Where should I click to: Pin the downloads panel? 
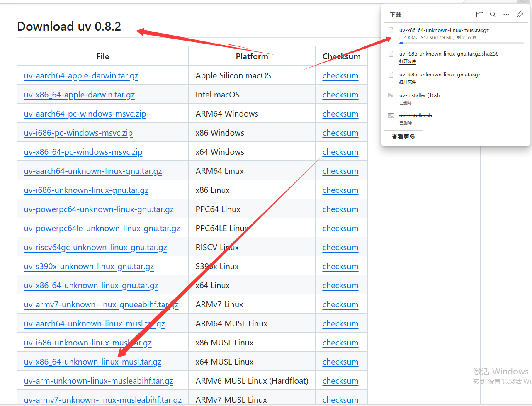point(520,15)
